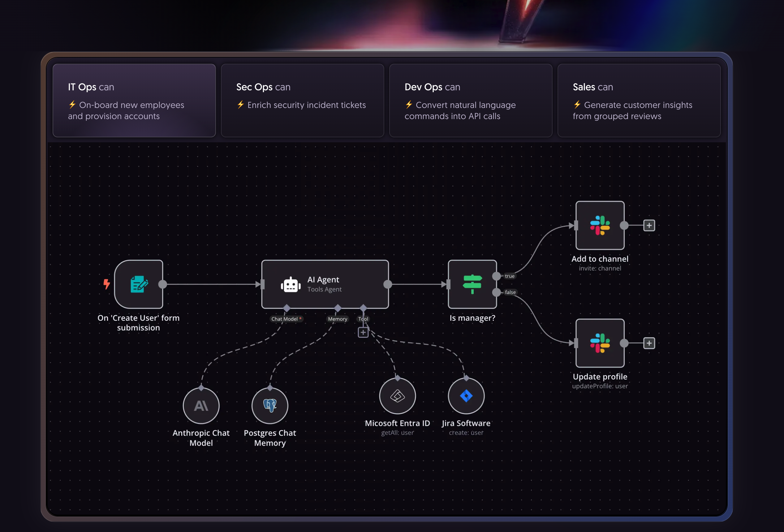Click the false output connector
This screenshot has width=784, height=532.
[496, 292]
